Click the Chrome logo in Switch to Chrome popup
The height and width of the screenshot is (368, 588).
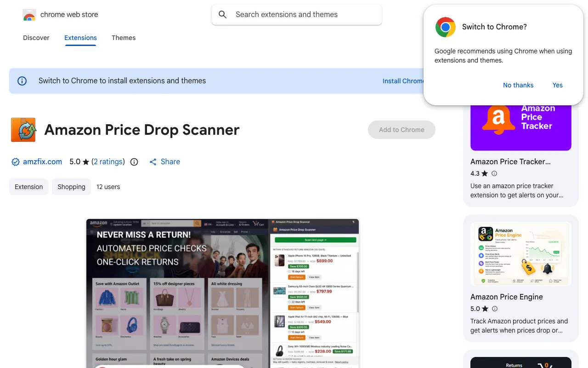coord(446,27)
